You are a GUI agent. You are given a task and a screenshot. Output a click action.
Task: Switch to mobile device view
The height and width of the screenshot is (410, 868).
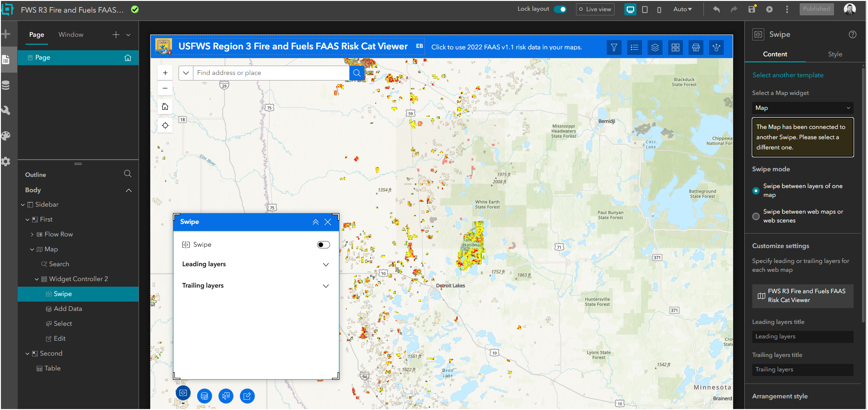tap(659, 9)
